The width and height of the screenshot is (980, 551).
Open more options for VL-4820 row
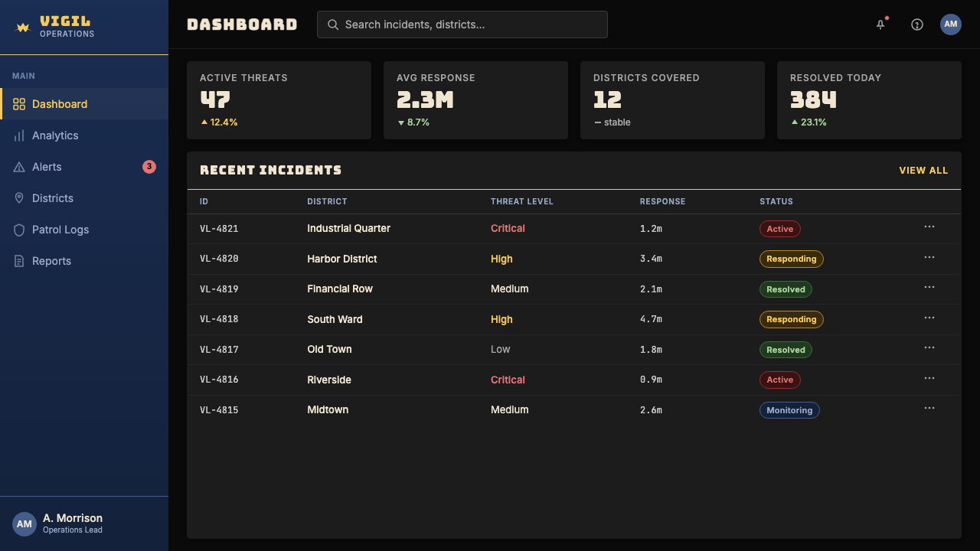tap(929, 258)
